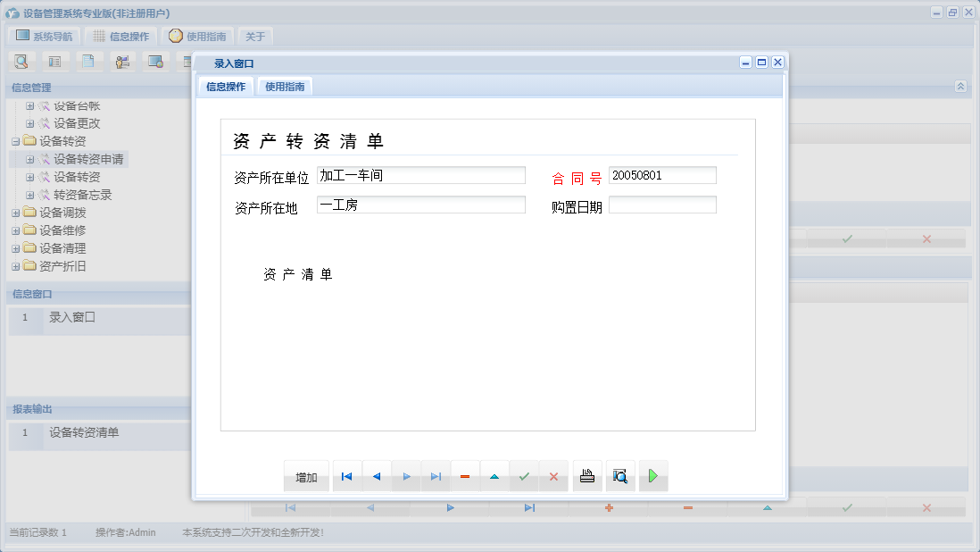Open the 系统导航 menu

pos(43,36)
